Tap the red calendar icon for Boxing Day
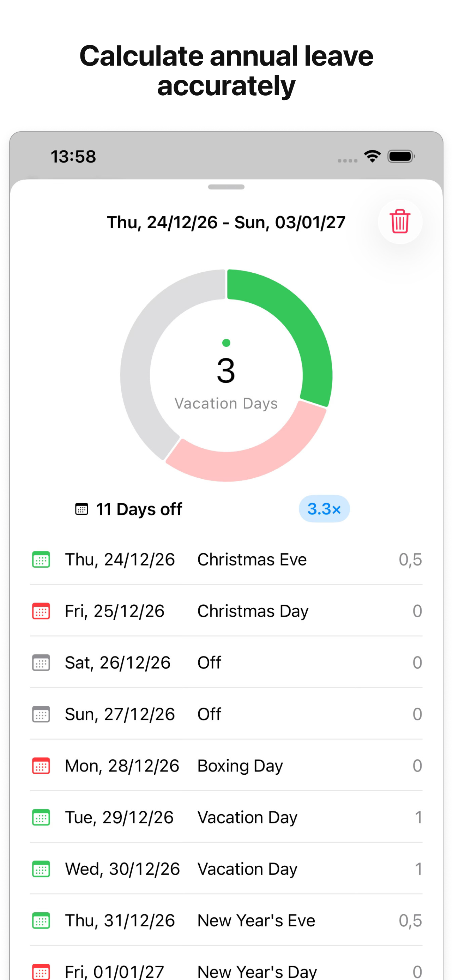The height and width of the screenshot is (980, 453). [41, 766]
